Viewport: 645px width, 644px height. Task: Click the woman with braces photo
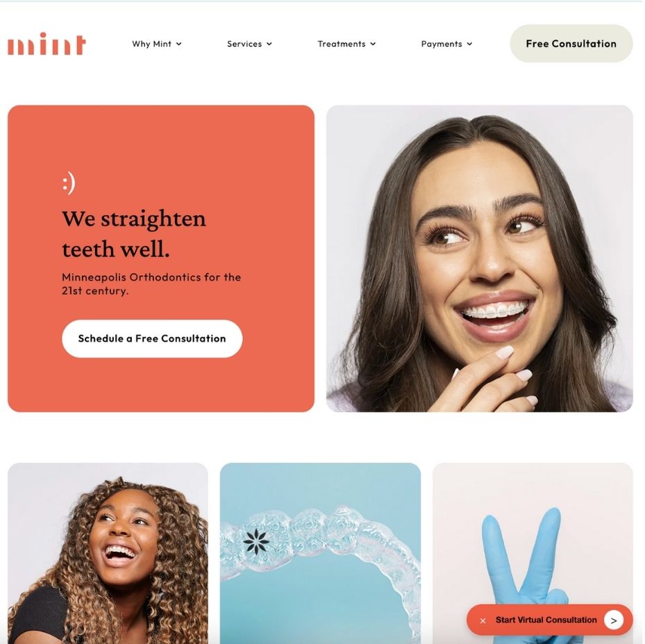(x=480, y=259)
